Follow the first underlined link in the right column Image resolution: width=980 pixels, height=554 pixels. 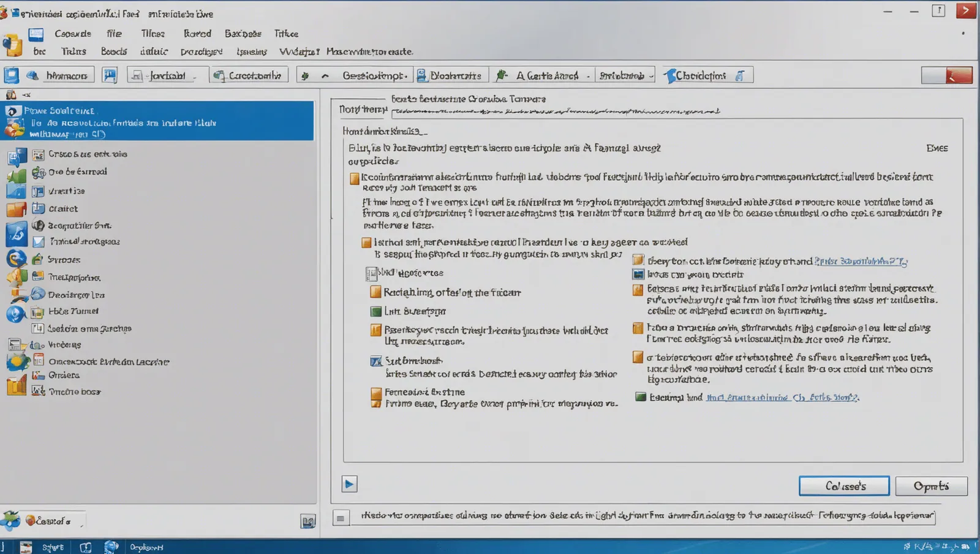tap(861, 261)
